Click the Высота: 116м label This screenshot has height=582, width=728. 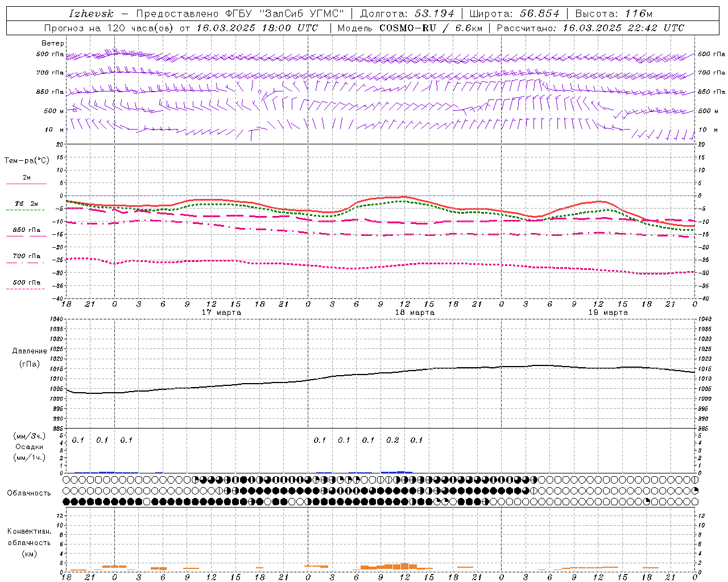(614, 14)
